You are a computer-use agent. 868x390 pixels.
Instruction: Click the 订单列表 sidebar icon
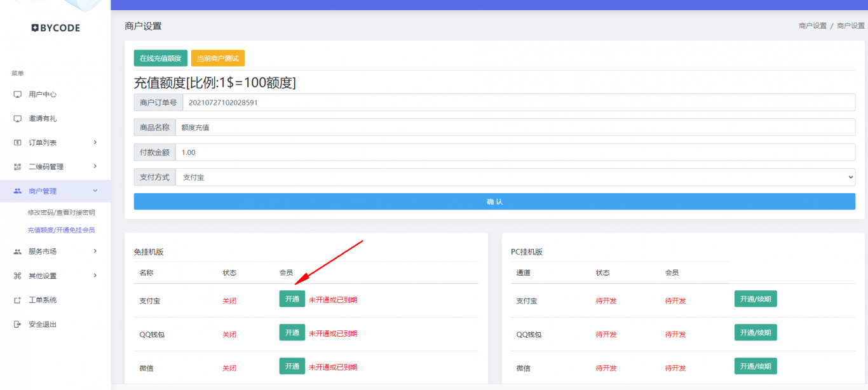tap(17, 143)
